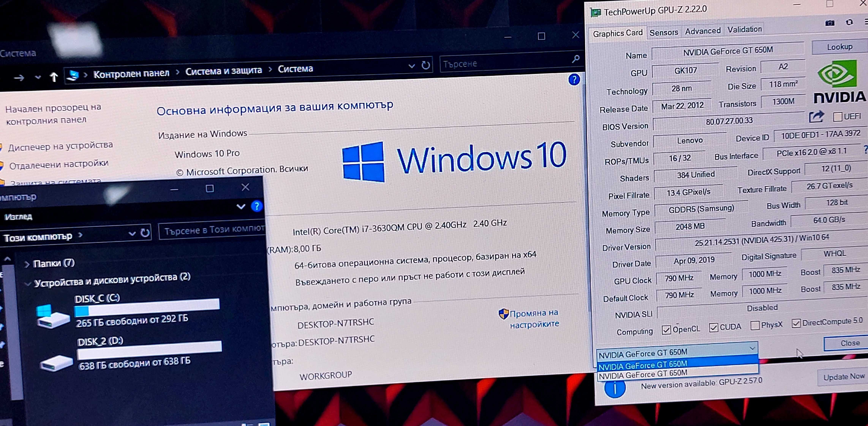The width and height of the screenshot is (868, 426).
Task: Choose the unhighlighted NVIDIA GeForce GT 650M list entry
Action: (677, 374)
